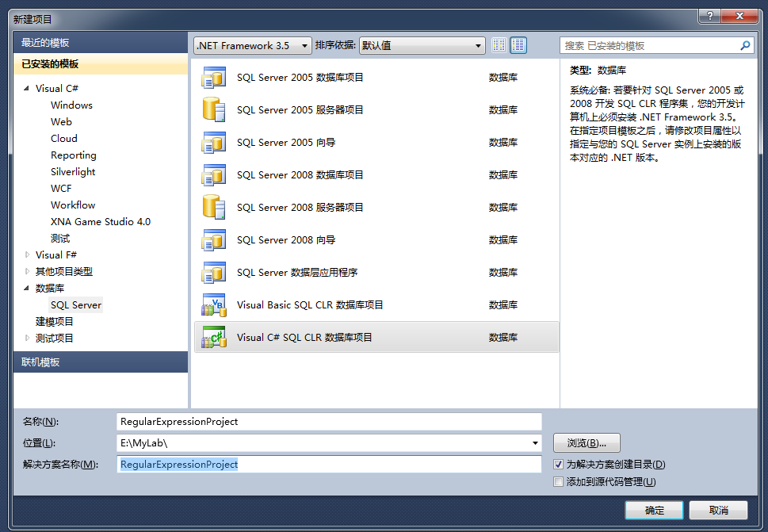Enable 添加到源代码管理 checkbox
This screenshot has width=768, height=532.
[x=559, y=481]
